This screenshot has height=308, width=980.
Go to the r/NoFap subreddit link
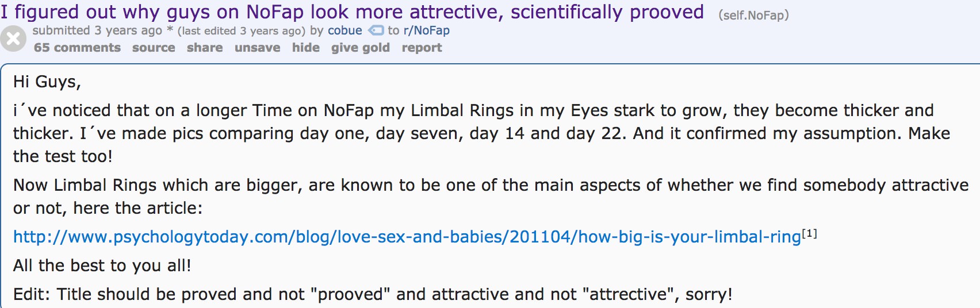click(426, 30)
